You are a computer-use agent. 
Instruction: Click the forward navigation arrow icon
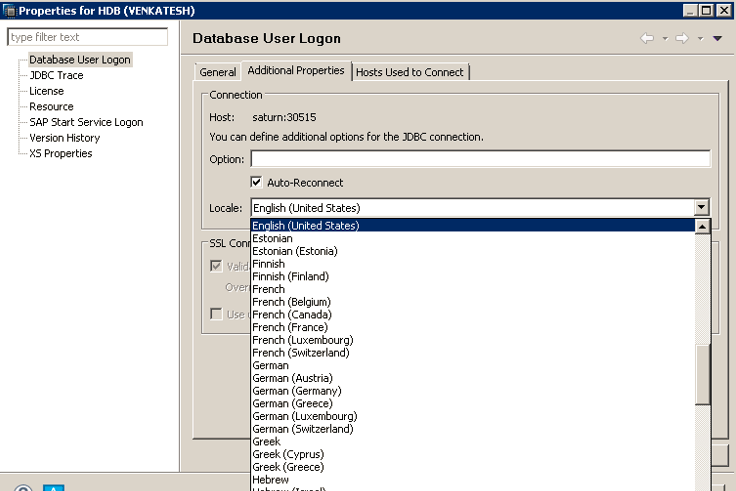681,38
